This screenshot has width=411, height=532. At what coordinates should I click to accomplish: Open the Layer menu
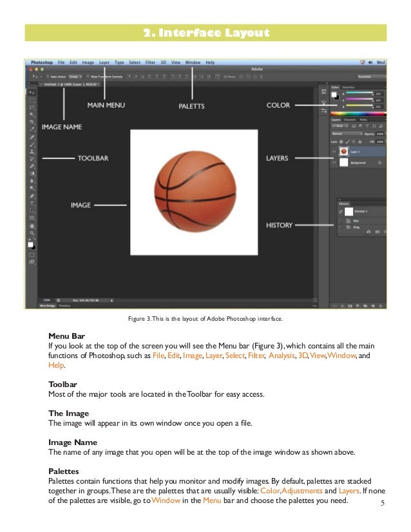click(x=104, y=62)
